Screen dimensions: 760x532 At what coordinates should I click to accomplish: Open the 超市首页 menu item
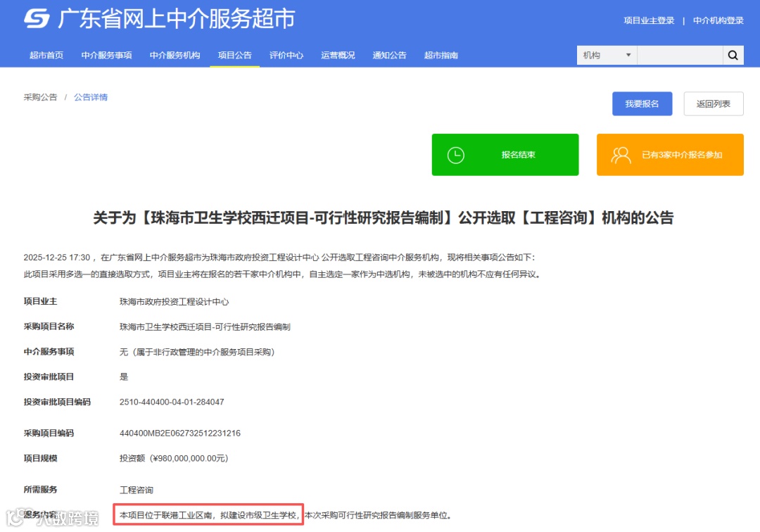pyautogui.click(x=46, y=55)
